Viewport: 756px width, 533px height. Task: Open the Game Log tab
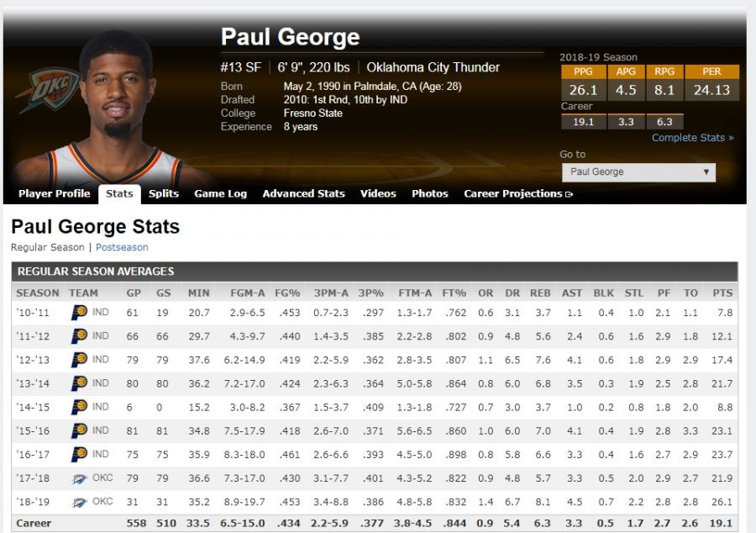tap(220, 193)
